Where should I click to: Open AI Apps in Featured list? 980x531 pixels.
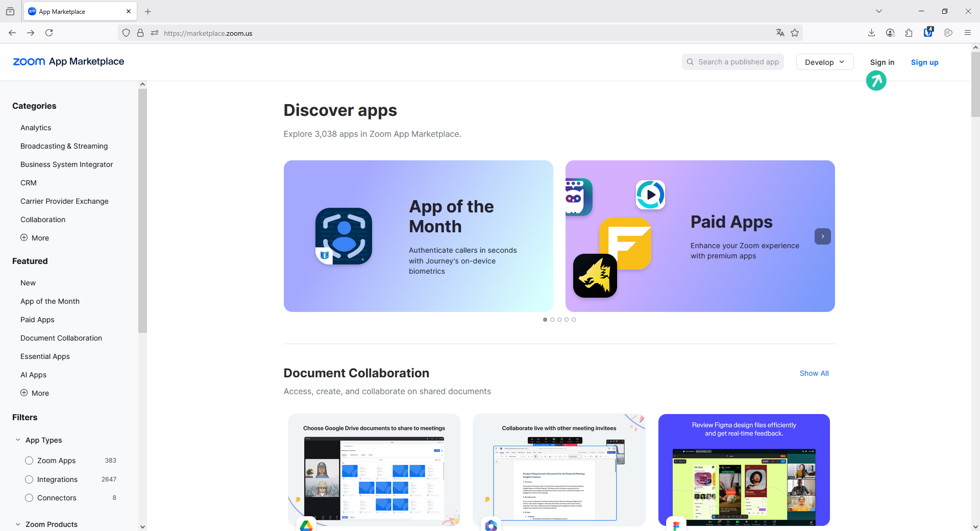pyautogui.click(x=34, y=375)
